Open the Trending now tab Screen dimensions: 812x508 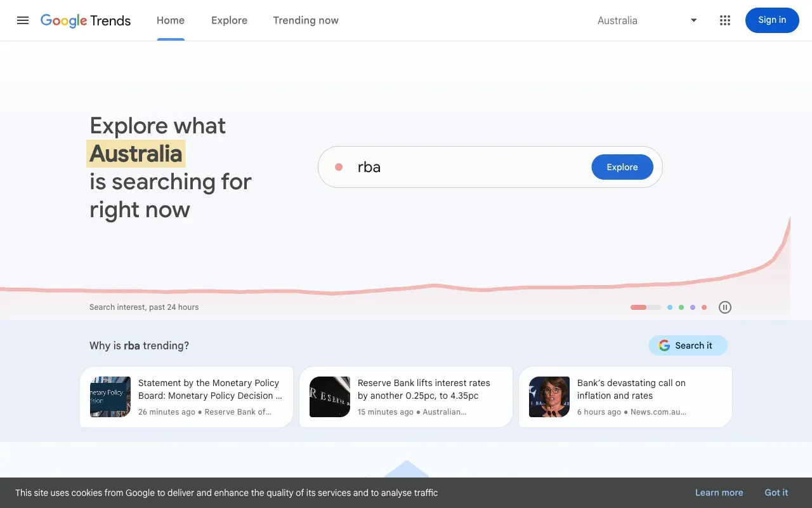coord(306,20)
